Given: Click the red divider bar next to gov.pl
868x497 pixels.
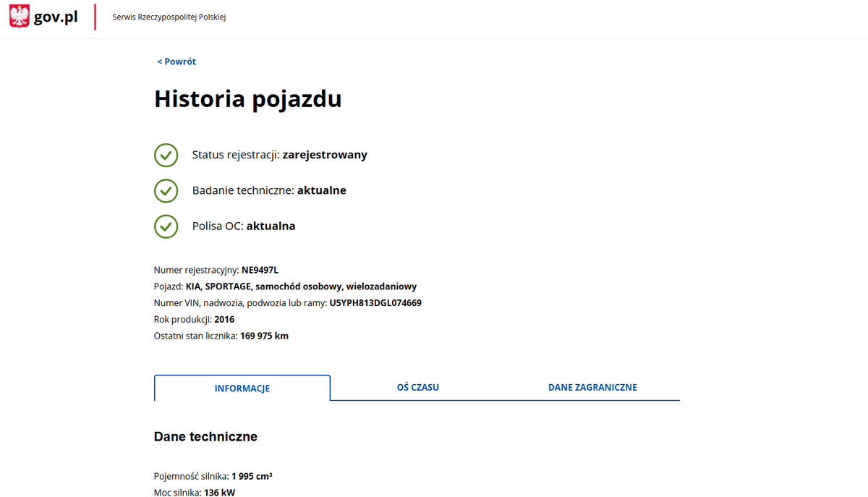Looking at the screenshot, I should pyautogui.click(x=95, y=16).
